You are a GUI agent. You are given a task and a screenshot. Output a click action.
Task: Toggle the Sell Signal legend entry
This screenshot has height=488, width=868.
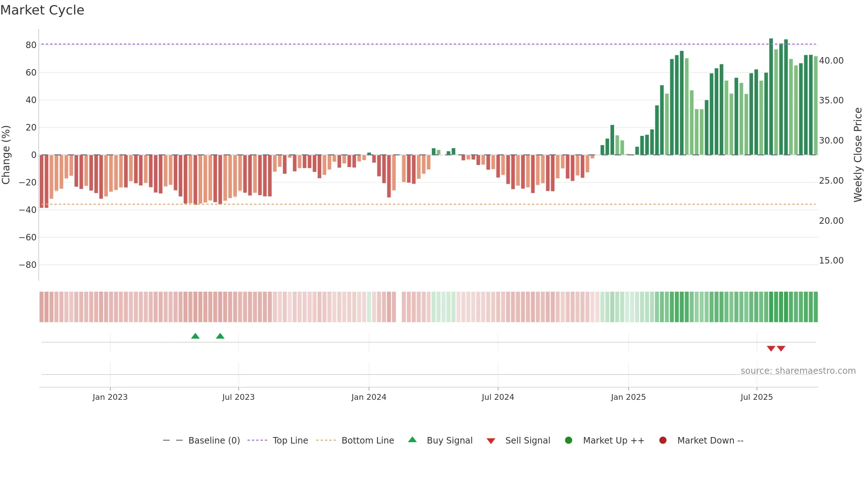pos(518,440)
